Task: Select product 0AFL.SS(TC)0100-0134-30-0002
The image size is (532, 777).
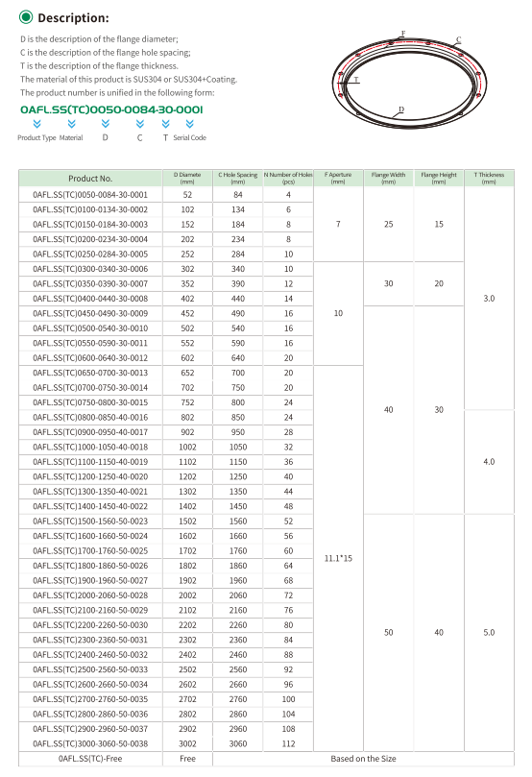Action: (90, 209)
